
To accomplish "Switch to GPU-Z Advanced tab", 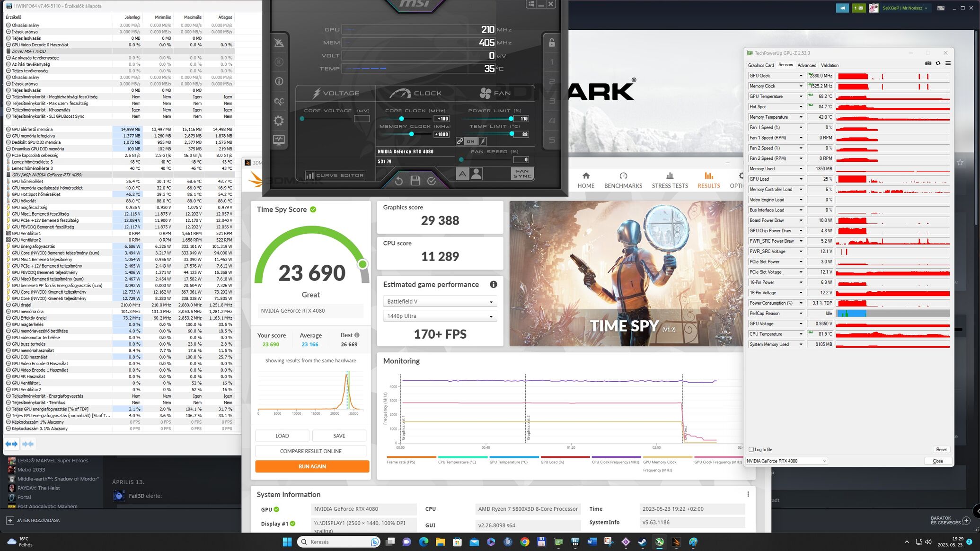I will coord(806,65).
